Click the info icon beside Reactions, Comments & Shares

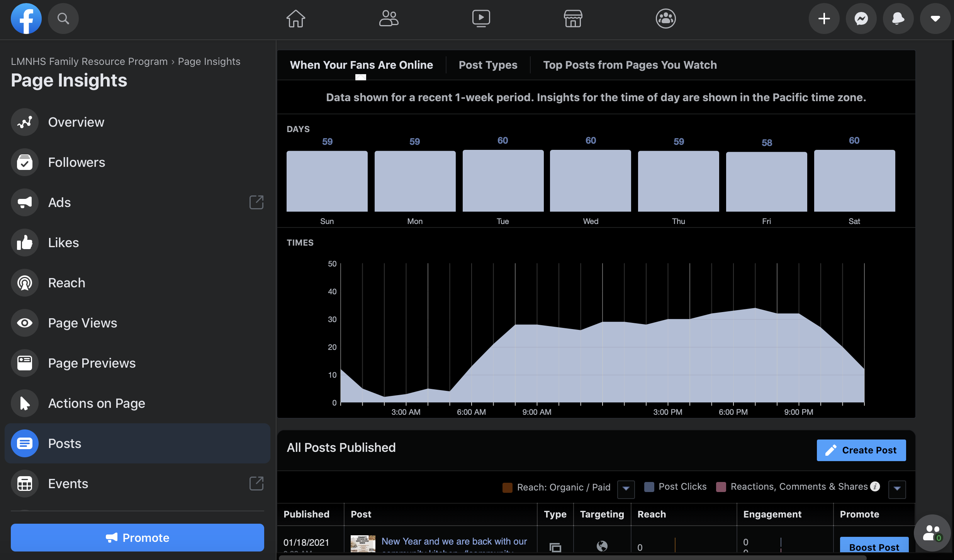(875, 487)
